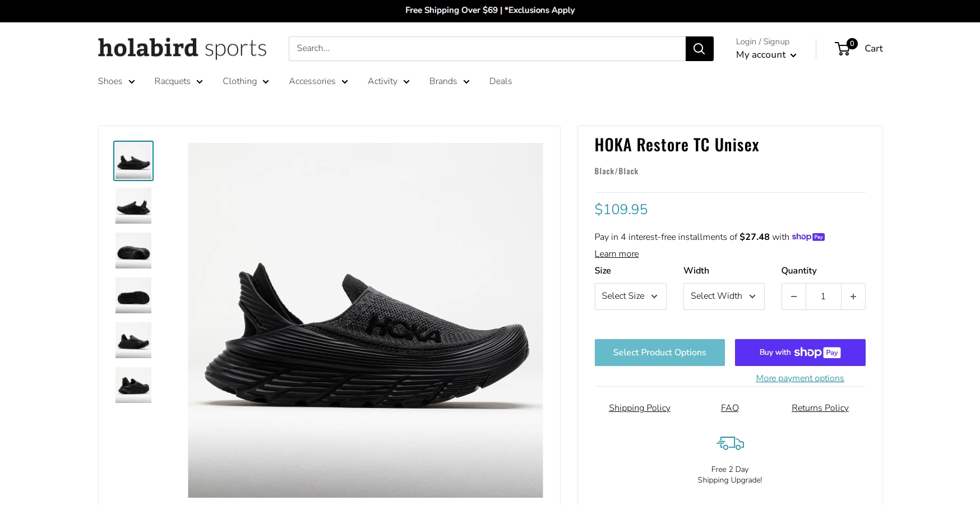Increase quantity with the plus button

tap(853, 296)
